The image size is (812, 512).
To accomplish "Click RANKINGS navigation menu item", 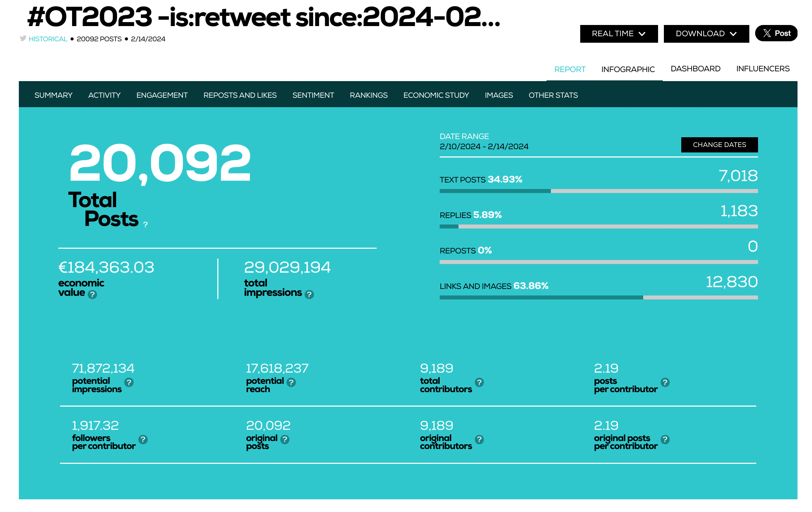I will click(369, 95).
